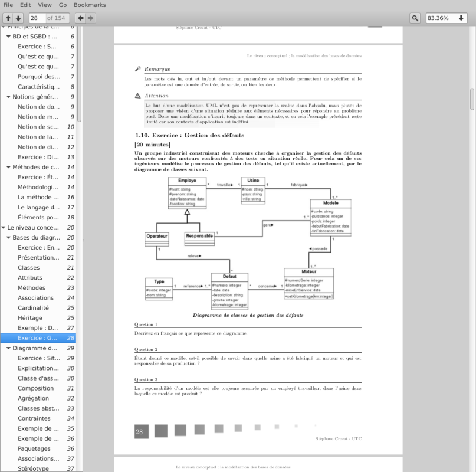476x472 pixels.
Task: Open 'Le langage d...' outline entry
Action: pos(38,207)
